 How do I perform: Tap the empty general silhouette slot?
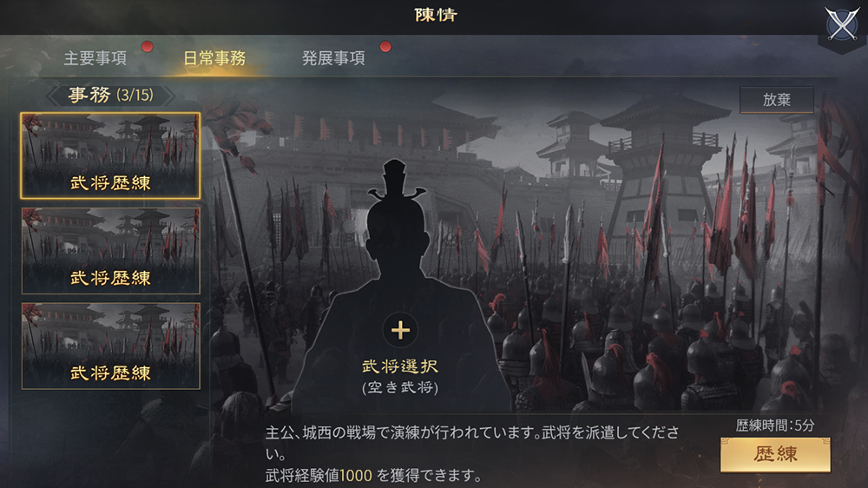[400, 288]
